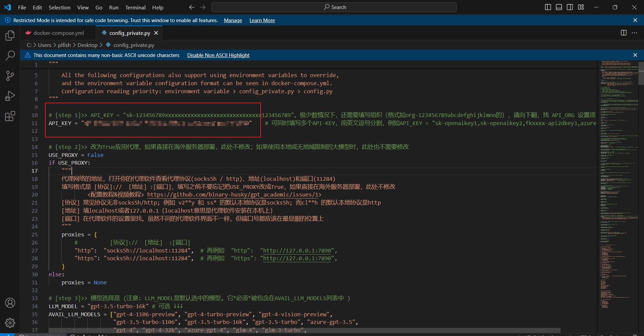This screenshot has width=644, height=336.
Task: Click the title bar Search box
Action: pos(334,7)
